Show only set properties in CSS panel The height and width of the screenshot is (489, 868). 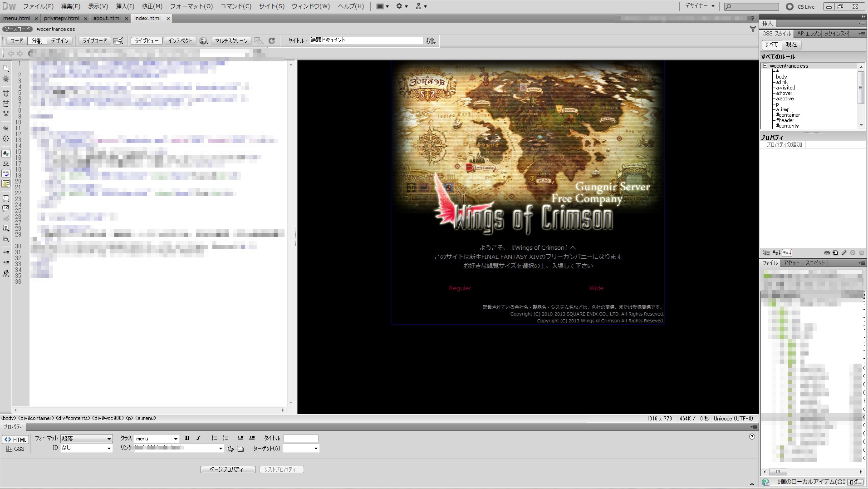coord(787,253)
